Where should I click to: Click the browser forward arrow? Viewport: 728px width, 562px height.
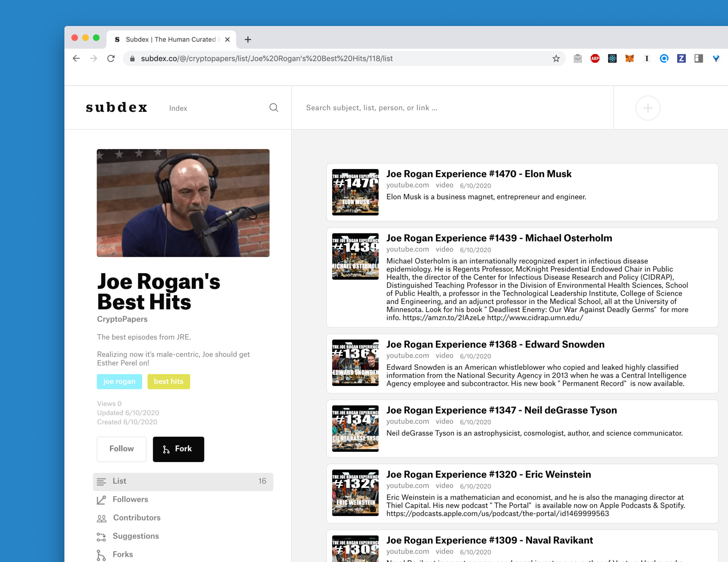93,58
